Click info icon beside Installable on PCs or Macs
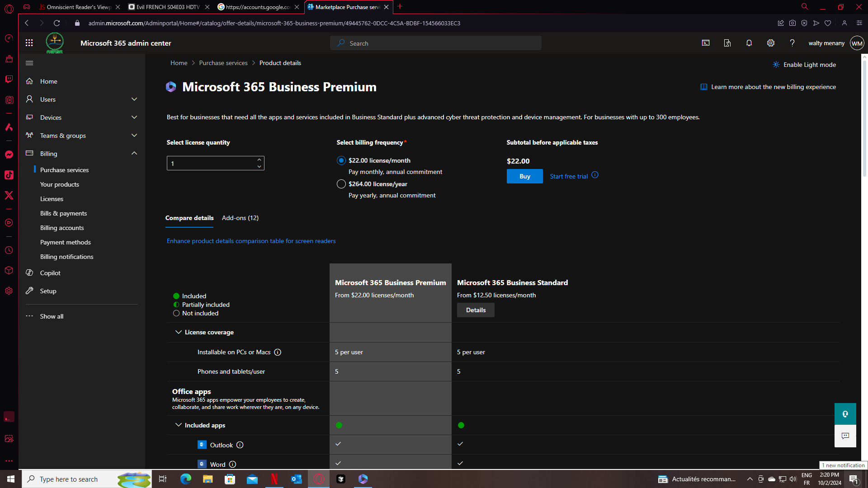868x488 pixels. pyautogui.click(x=278, y=352)
